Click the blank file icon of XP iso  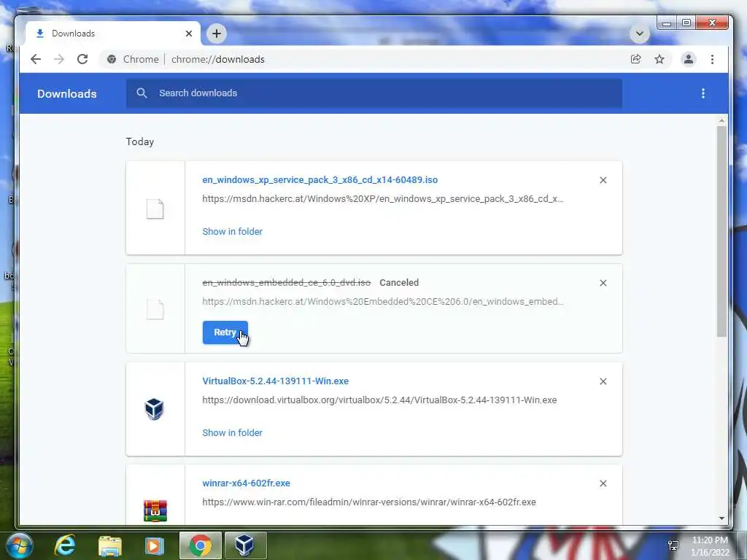click(x=155, y=209)
